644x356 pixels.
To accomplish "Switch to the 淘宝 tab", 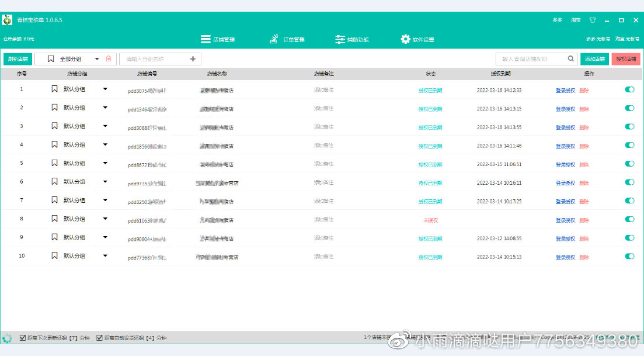I will (575, 19).
